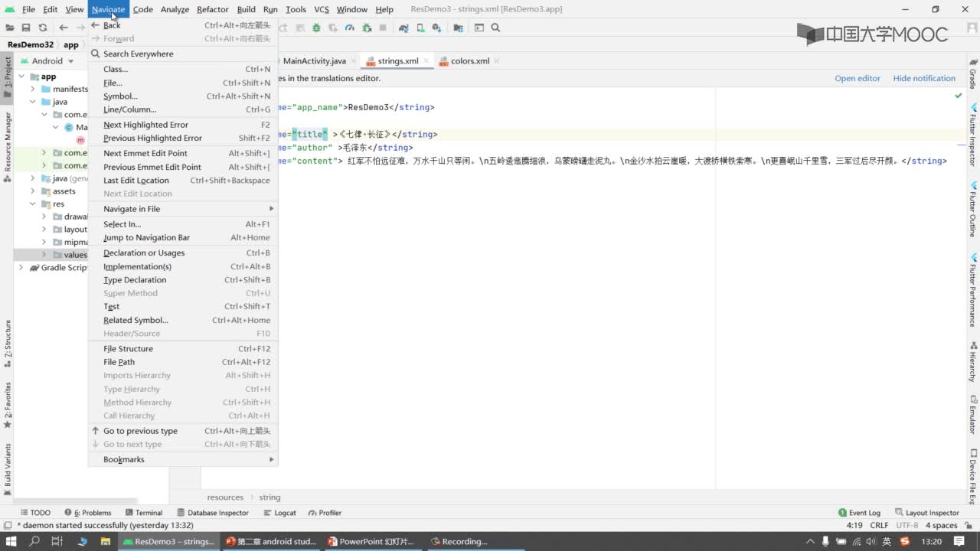
Task: Open the Database Inspector tool window
Action: 212,513
